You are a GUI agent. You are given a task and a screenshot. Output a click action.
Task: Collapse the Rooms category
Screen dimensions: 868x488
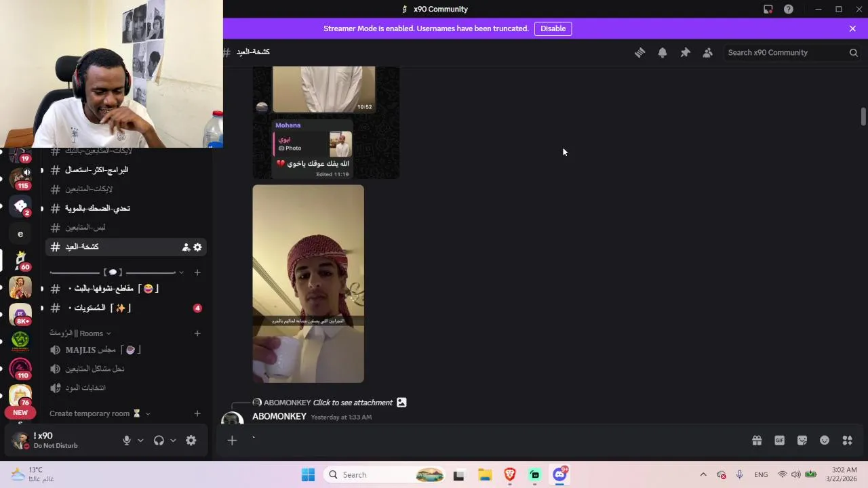pos(80,333)
